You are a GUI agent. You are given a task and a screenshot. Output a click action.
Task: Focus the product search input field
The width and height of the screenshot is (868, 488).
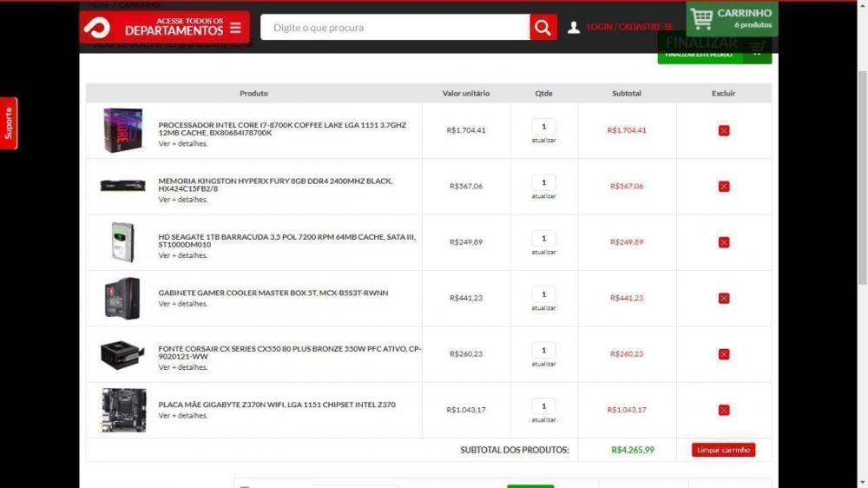tap(395, 28)
